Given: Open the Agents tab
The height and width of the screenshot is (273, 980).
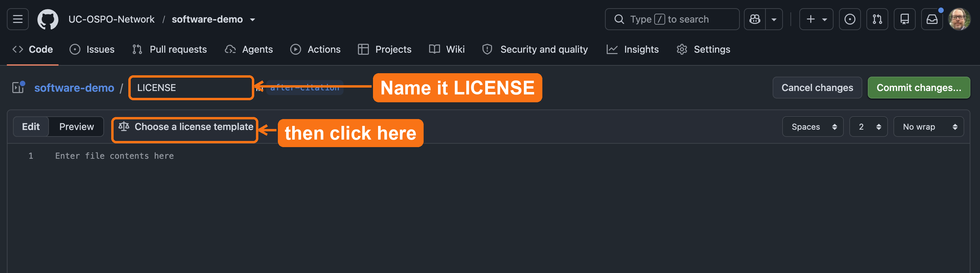Looking at the screenshot, I should click(x=249, y=49).
